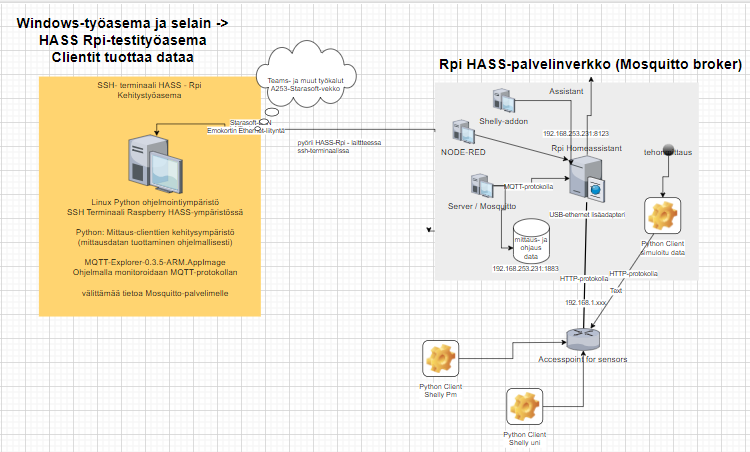
Task: Select the USB-ethernet lisäadapteri label
Action: pyautogui.click(x=587, y=215)
